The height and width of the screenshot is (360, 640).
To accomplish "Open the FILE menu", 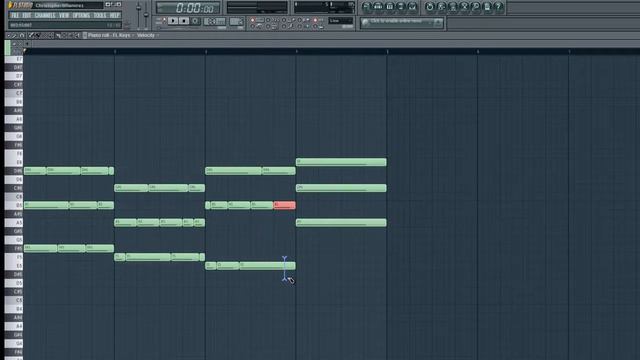I will [15, 16].
